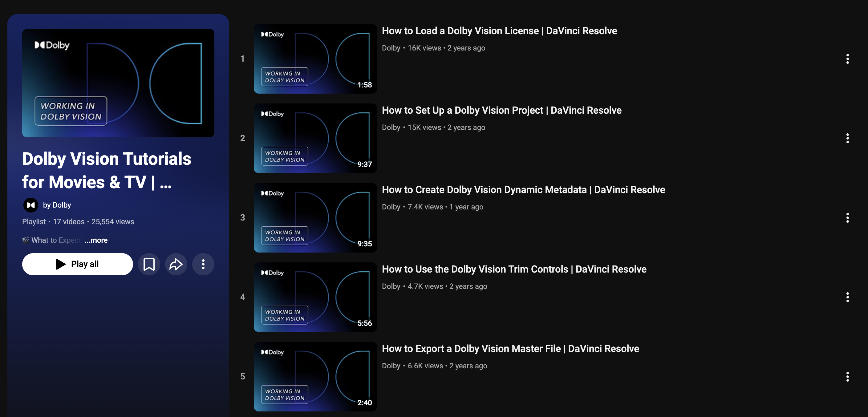The width and height of the screenshot is (868, 417).
Task: Click the Dolby channel avatar icon
Action: tap(31, 205)
